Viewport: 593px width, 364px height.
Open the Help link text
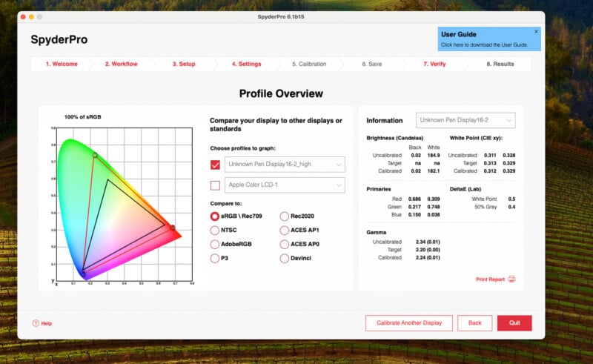tap(47, 323)
